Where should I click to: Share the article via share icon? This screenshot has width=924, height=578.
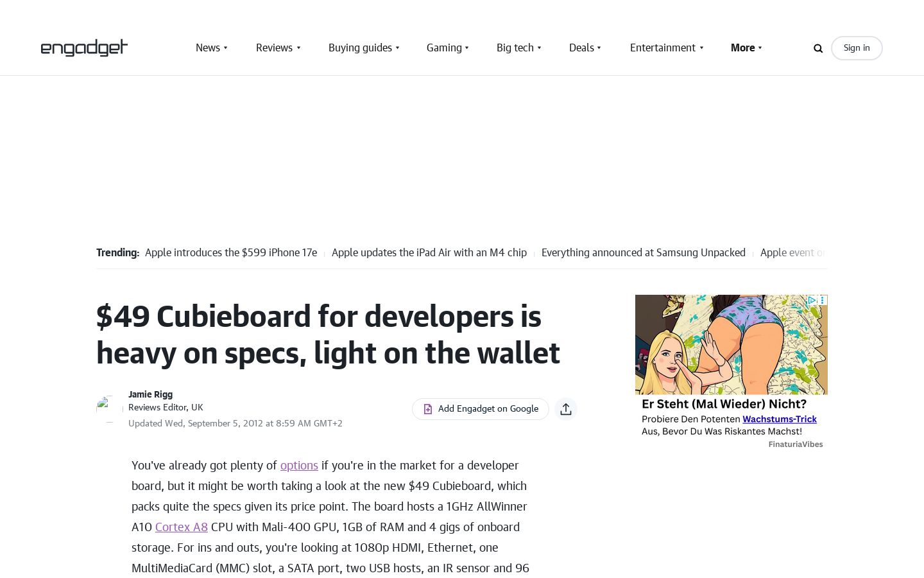(x=566, y=409)
